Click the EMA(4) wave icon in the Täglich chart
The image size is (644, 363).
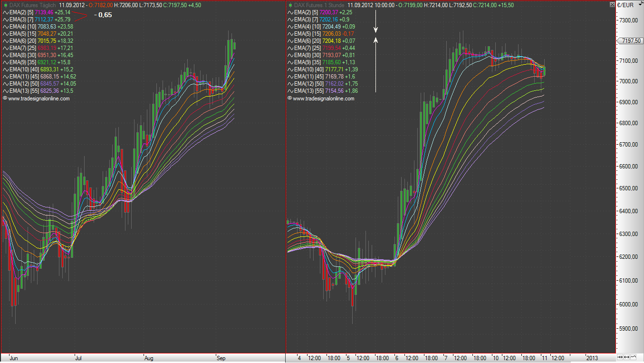tap(5, 27)
